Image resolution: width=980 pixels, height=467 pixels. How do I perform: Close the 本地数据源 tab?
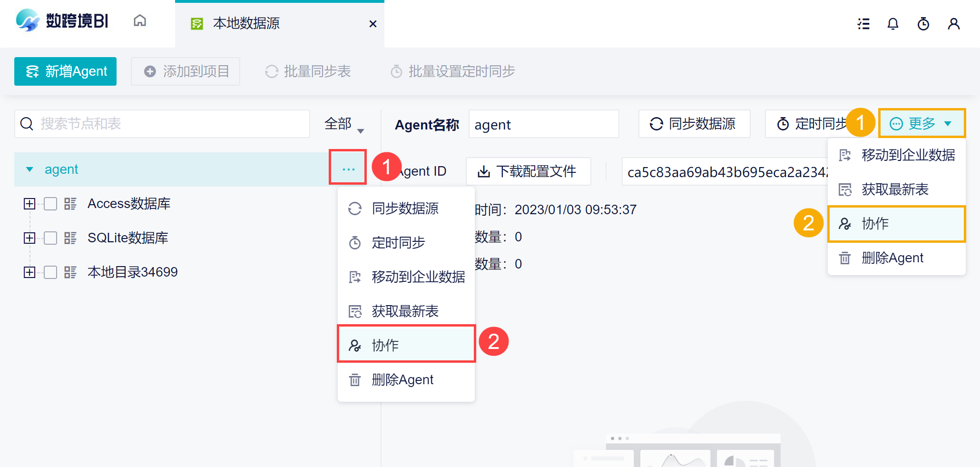point(373,24)
